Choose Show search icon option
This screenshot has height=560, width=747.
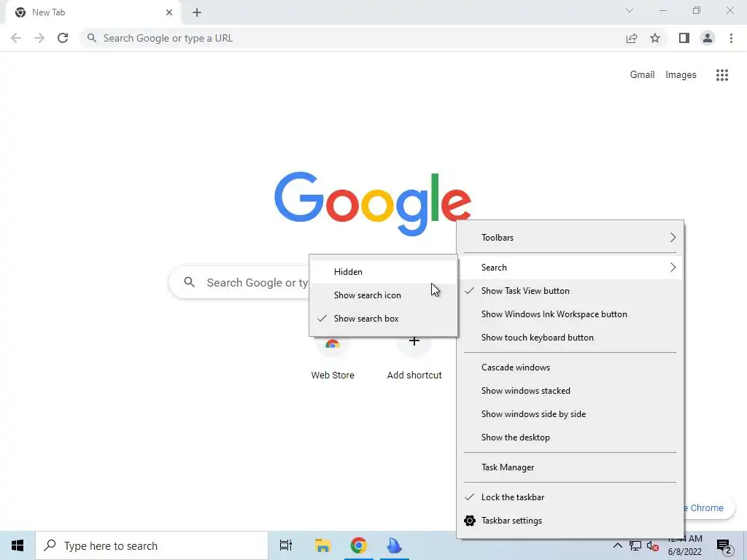point(384,295)
